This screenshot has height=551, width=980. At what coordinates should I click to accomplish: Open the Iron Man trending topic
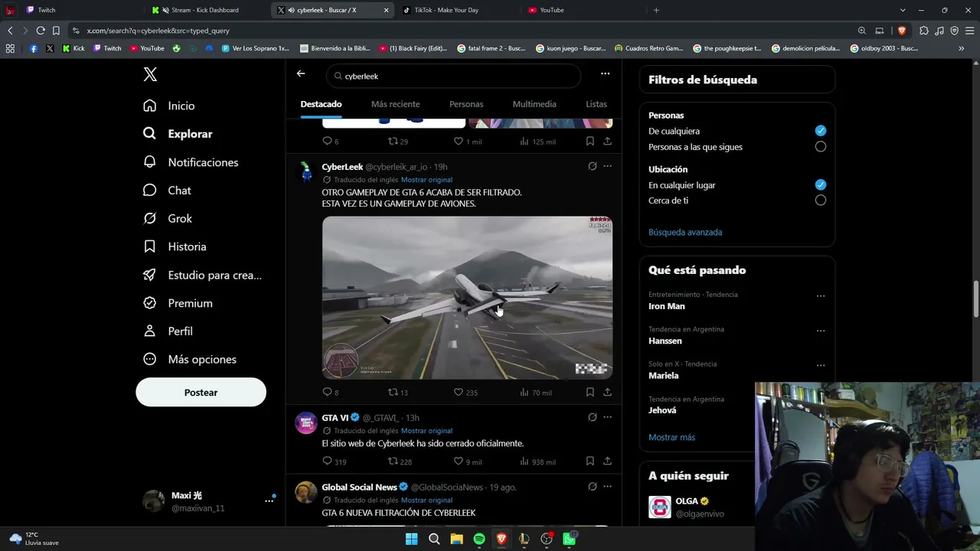point(667,306)
